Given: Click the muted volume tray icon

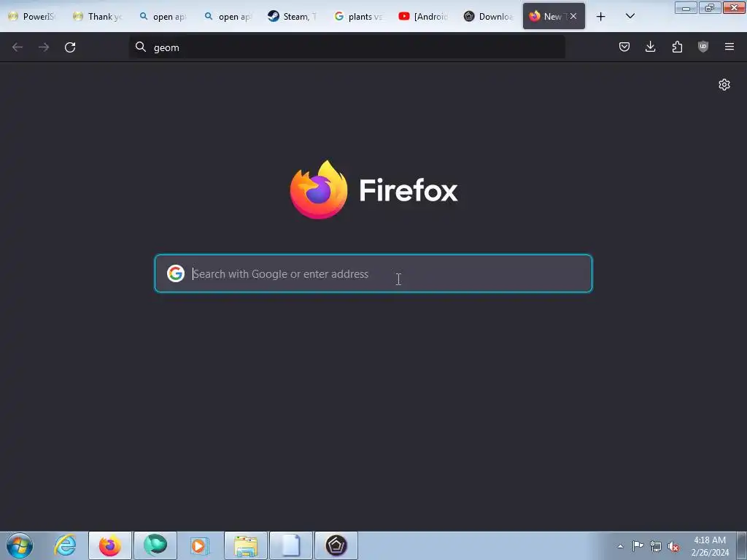Looking at the screenshot, I should (673, 546).
